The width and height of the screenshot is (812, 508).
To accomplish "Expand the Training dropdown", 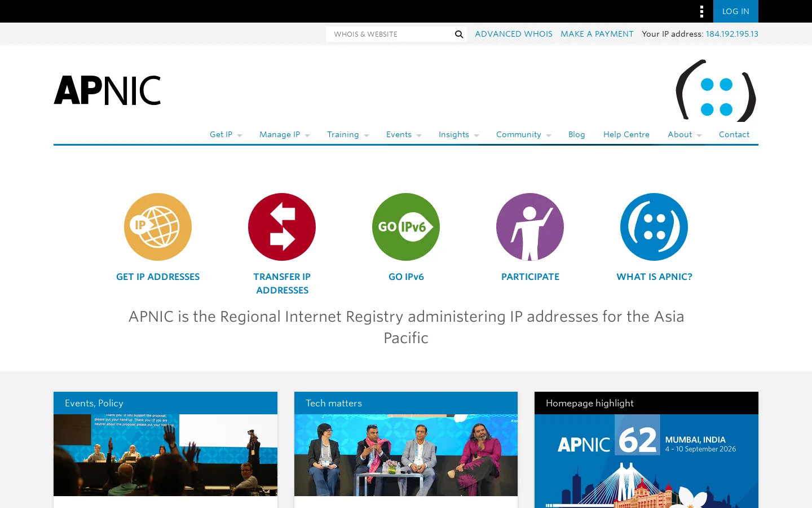I will coord(348,134).
